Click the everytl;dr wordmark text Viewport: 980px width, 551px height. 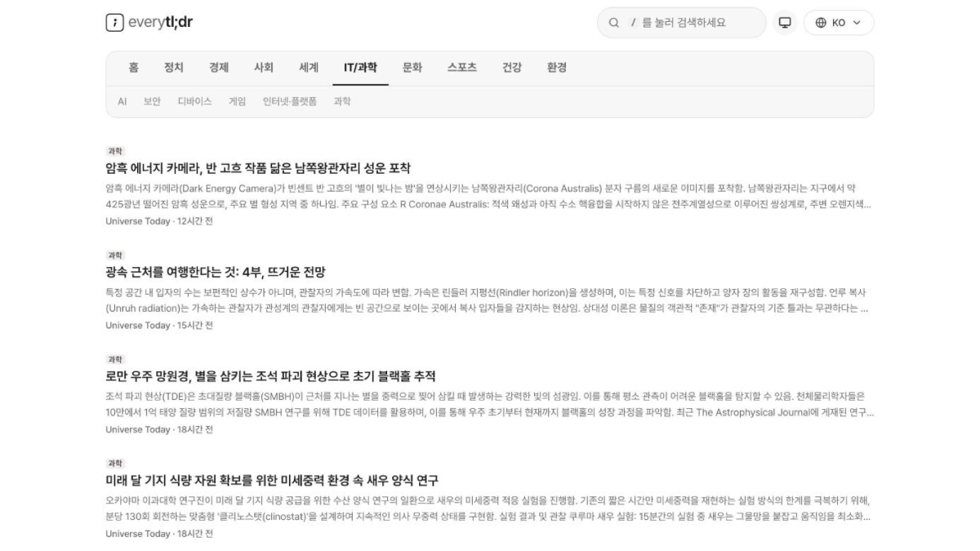pos(160,23)
